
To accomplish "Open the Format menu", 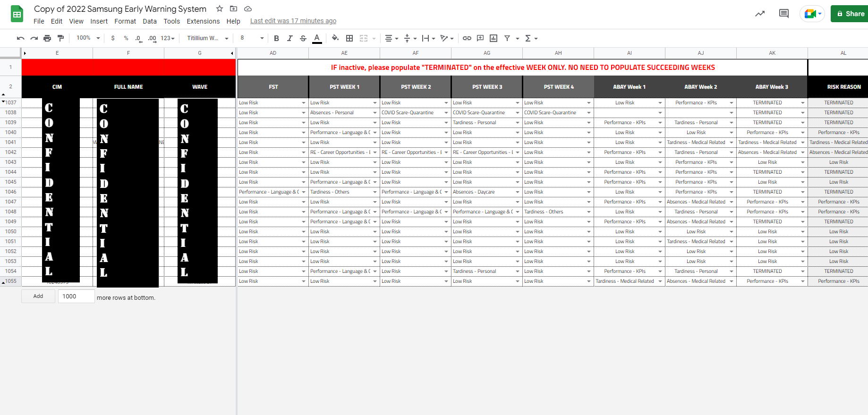I will pyautogui.click(x=125, y=21).
